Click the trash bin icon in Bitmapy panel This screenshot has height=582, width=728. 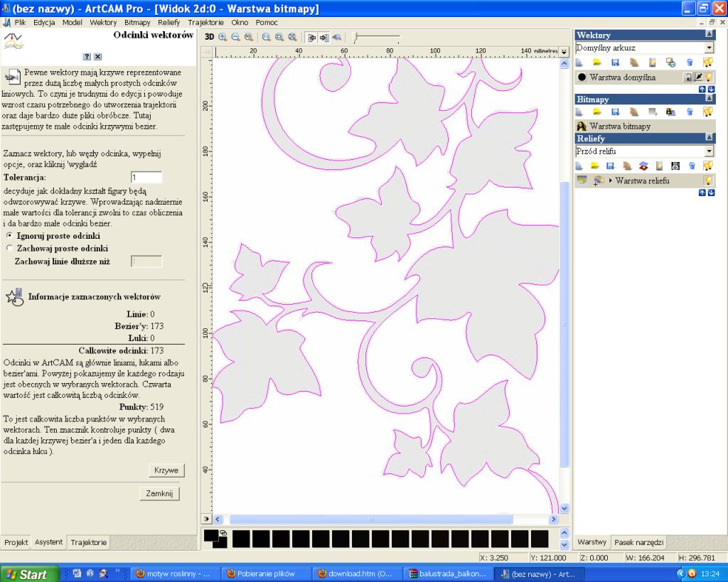tap(690, 112)
